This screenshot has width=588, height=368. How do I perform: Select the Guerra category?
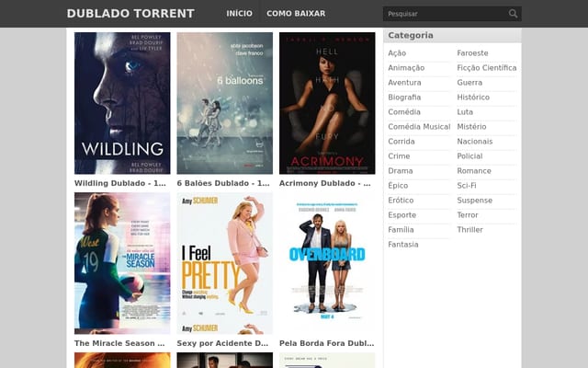[469, 83]
